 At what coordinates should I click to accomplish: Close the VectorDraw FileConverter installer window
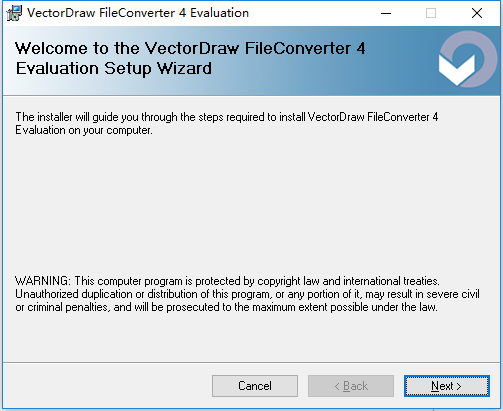(477, 13)
